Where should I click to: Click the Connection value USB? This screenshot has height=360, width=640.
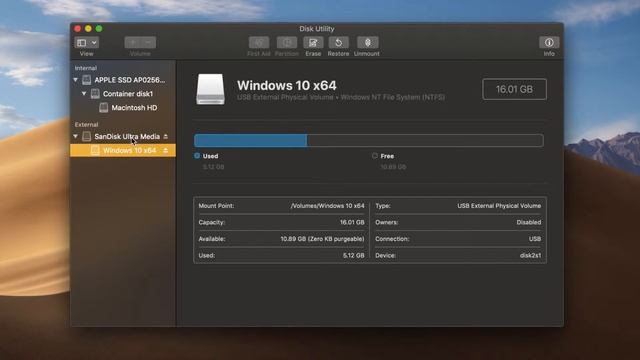pos(535,239)
